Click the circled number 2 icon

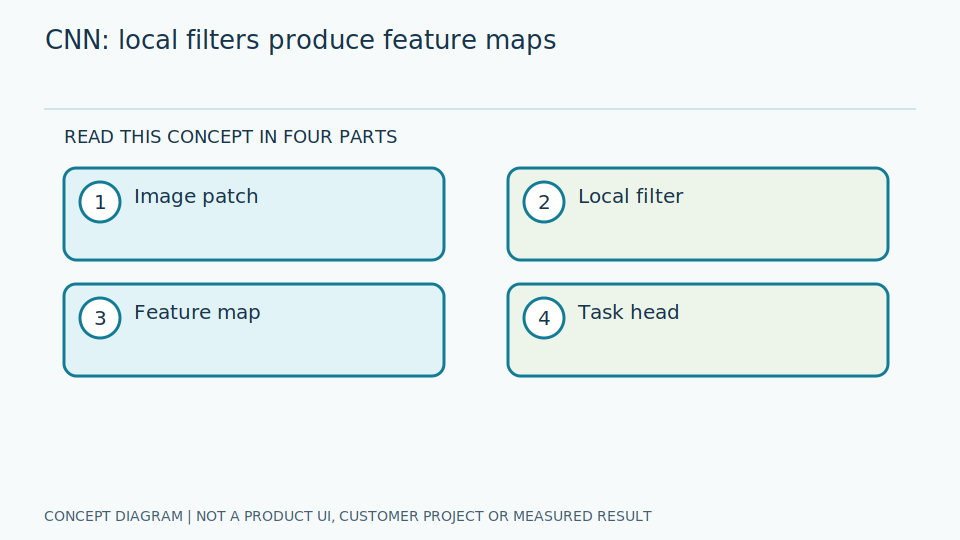click(544, 202)
